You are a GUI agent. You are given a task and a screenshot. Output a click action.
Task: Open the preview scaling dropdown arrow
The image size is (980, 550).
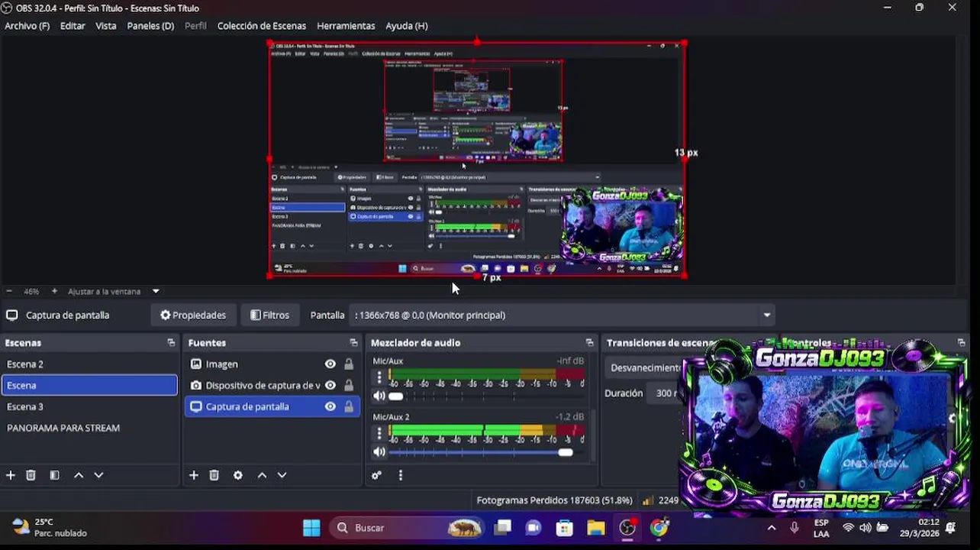coord(156,291)
